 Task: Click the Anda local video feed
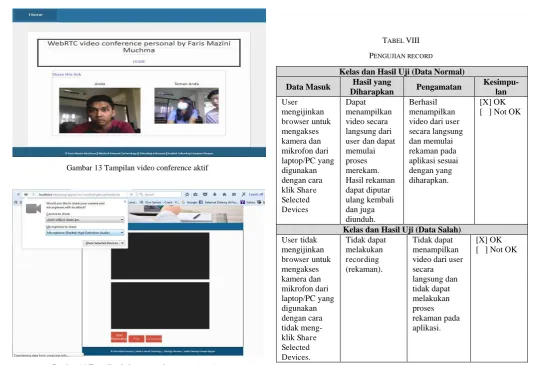click(100, 110)
